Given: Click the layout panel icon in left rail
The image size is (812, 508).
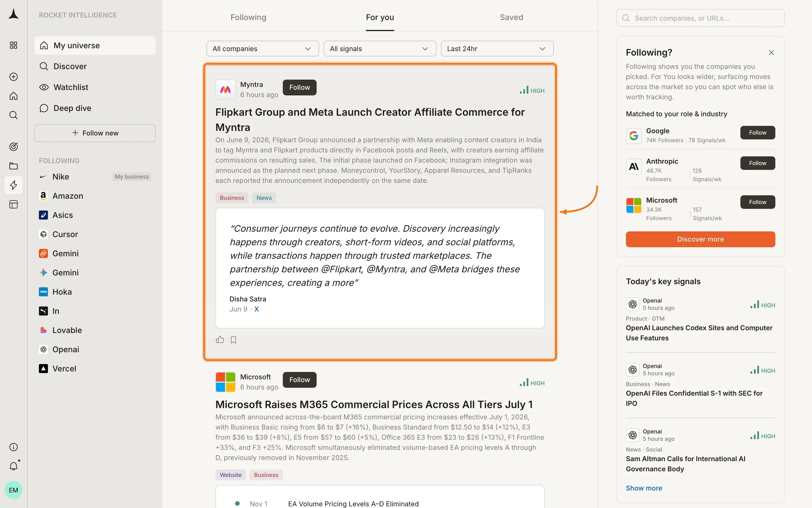Looking at the screenshot, I should [14, 204].
